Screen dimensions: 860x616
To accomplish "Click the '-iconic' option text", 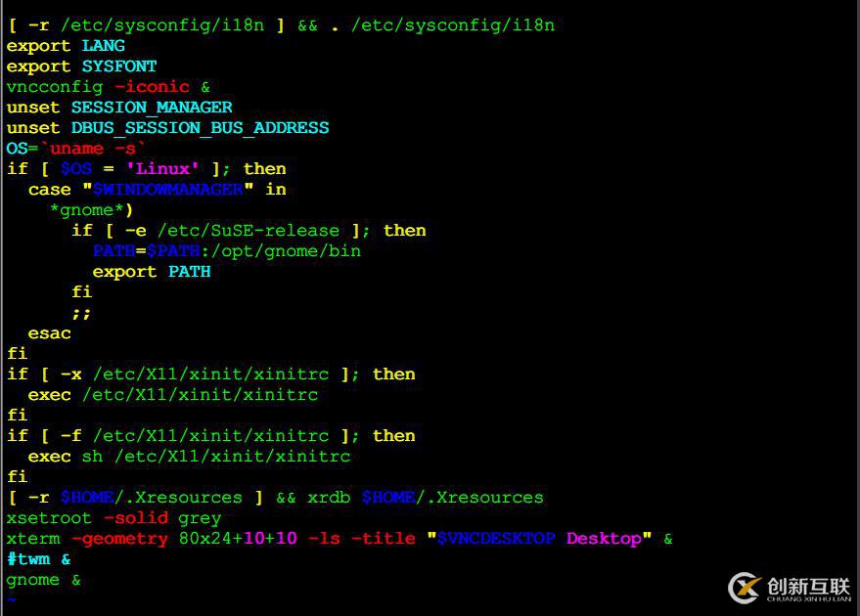I will tap(152, 87).
